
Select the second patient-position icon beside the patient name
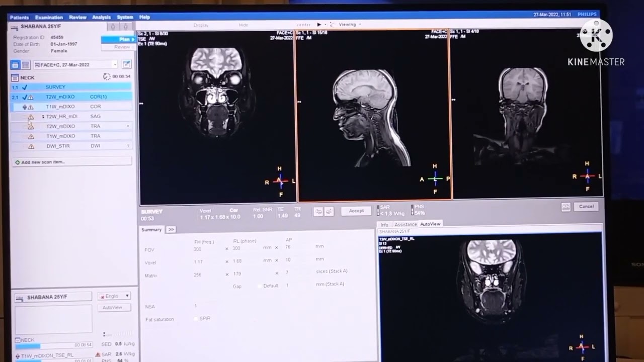126,26
